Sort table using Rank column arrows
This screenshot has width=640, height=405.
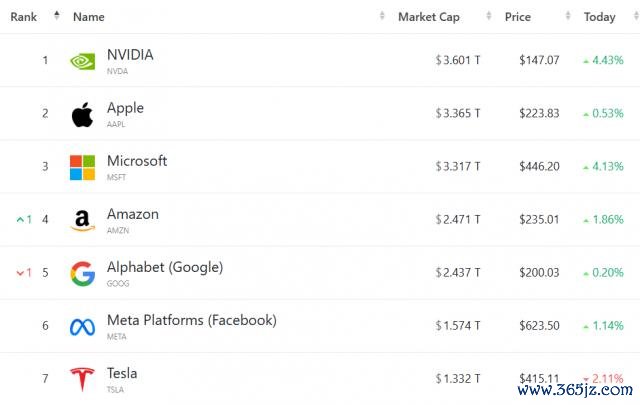coord(57,16)
